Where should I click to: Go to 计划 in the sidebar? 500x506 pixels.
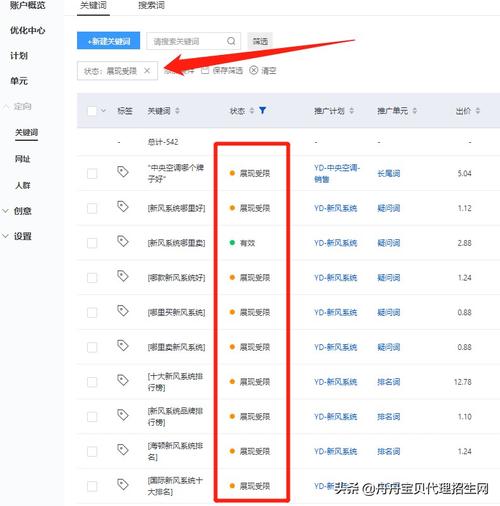[x=19, y=56]
